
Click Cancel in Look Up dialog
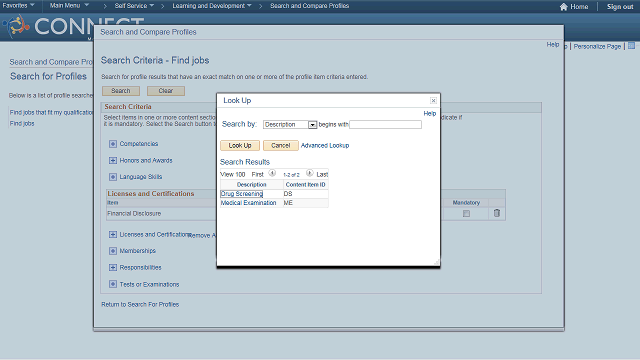coord(281,145)
